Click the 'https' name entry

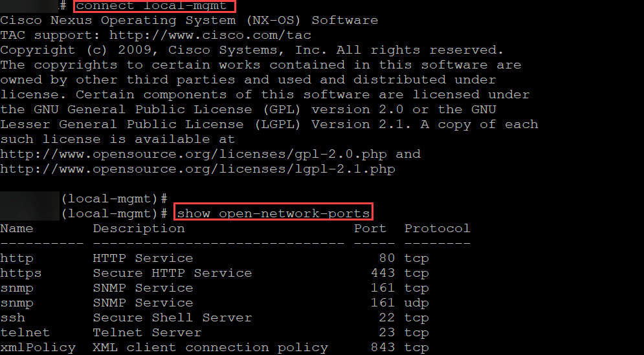point(21,274)
